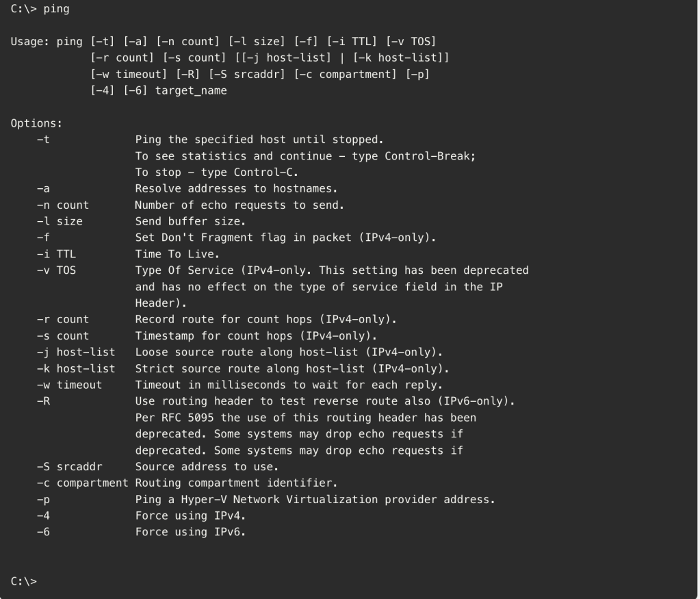Click the empty C:\> prompt at bottom
The image size is (700, 599).
coord(24,581)
